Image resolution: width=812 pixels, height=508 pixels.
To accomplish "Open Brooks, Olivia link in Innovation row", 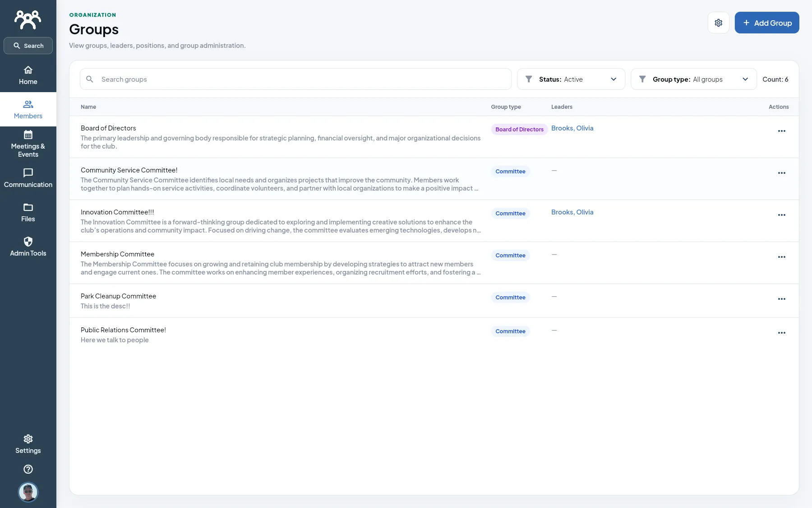I will coord(572,212).
